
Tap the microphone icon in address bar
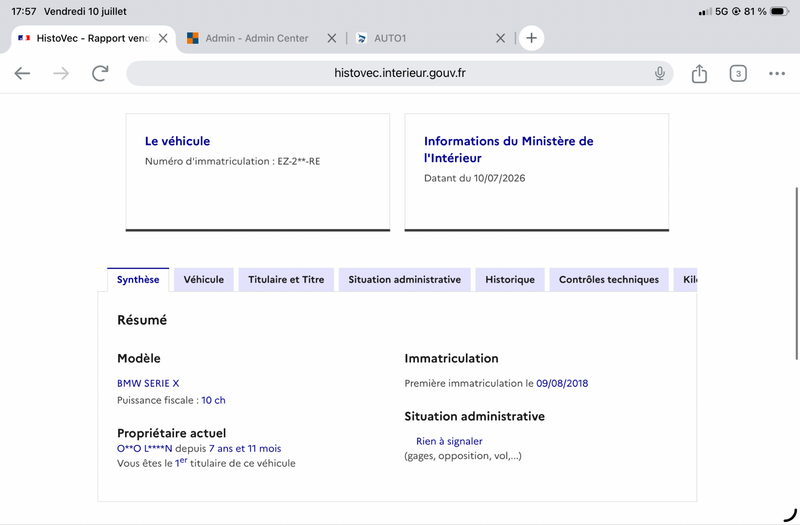pos(659,73)
